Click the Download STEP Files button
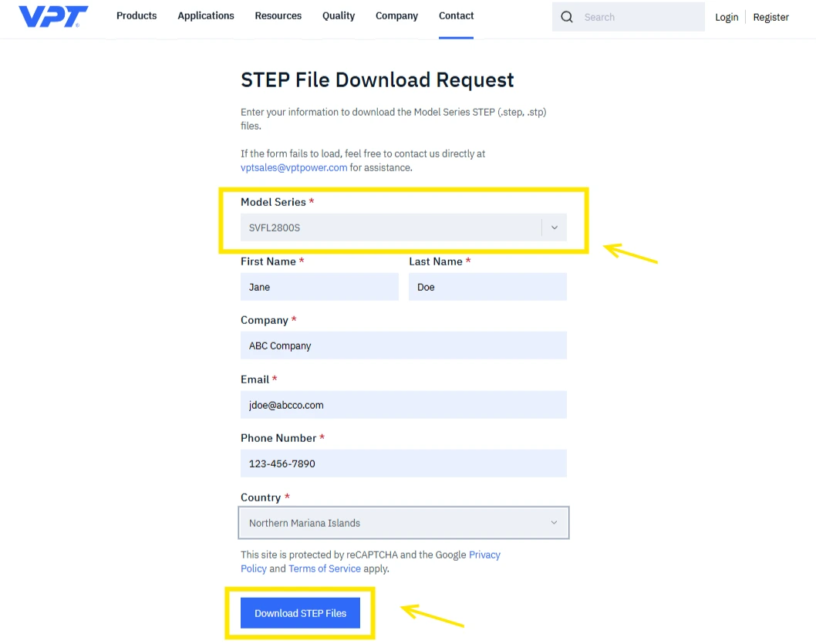 300,612
